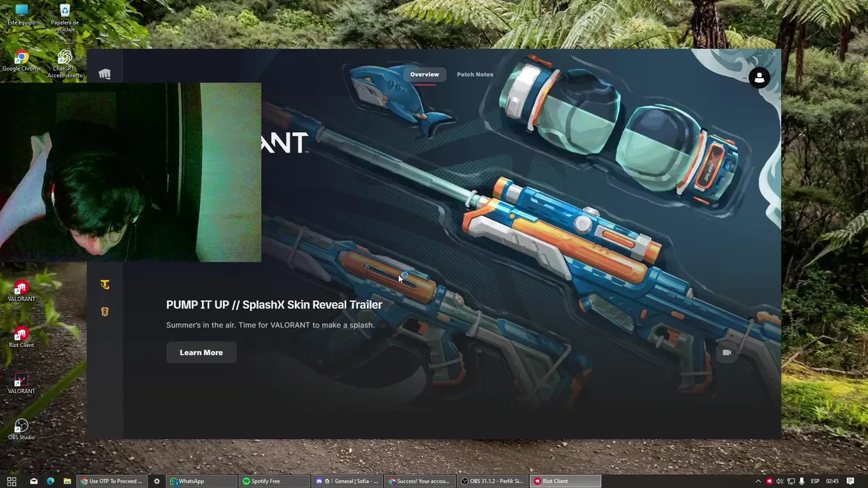Open network tray icon
The image size is (868, 488).
pyautogui.click(x=791, y=481)
